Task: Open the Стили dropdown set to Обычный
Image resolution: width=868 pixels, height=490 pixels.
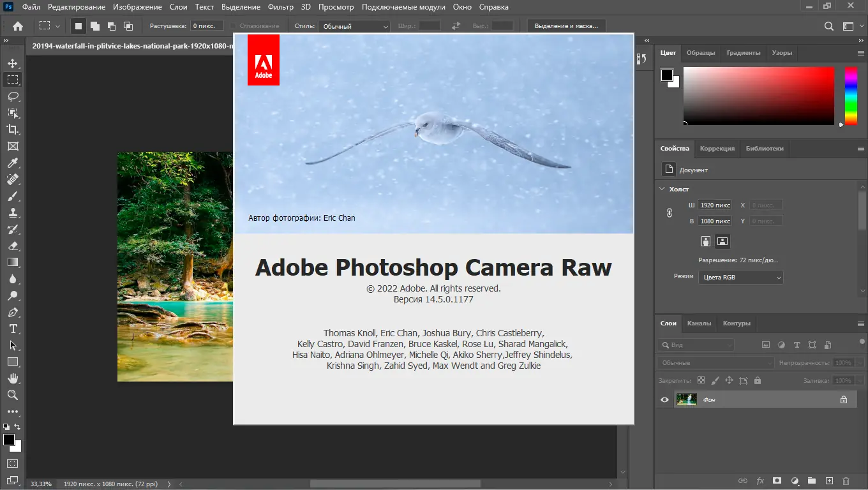Action: pyautogui.click(x=355, y=26)
